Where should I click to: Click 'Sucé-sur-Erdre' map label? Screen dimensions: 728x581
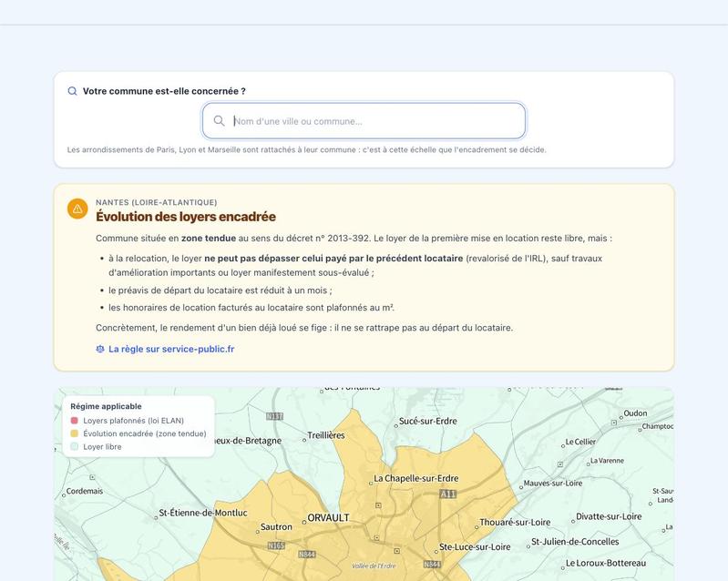click(428, 422)
